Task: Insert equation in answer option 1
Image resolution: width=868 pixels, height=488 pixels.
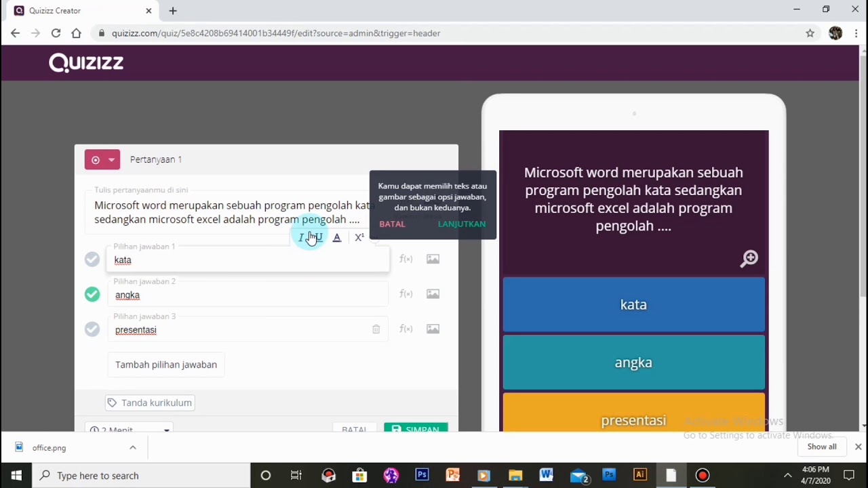Action: 406,259
